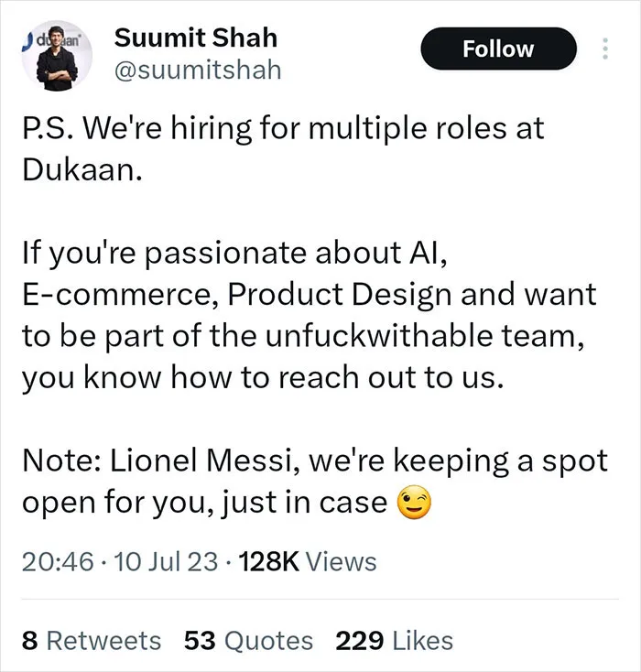Open Suumit Shah's profile picture
Screen dimensions: 641x672
point(57,56)
